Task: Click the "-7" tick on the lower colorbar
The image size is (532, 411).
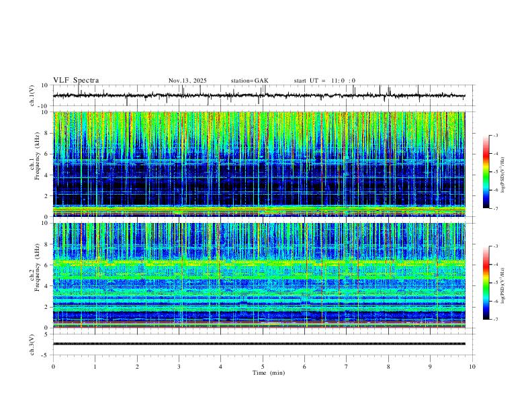Action: (x=495, y=319)
